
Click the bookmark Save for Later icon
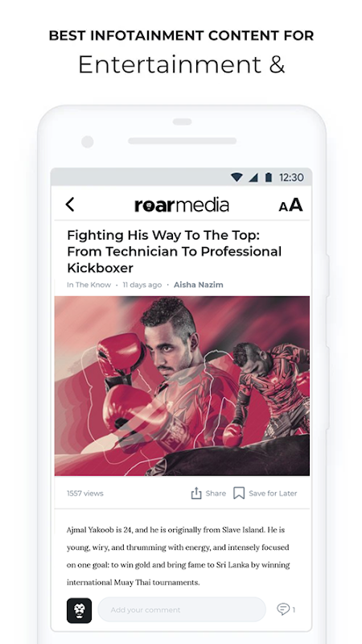[x=239, y=493]
